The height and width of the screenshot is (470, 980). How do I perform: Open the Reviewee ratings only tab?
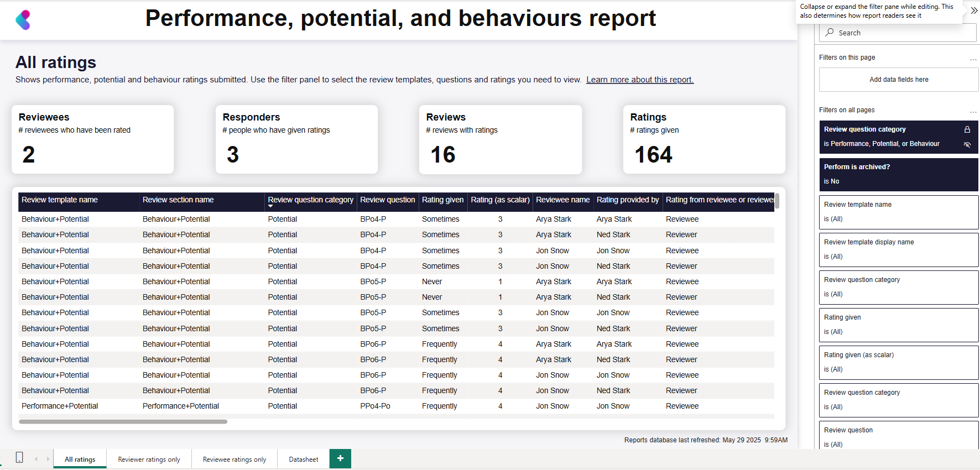(x=234, y=459)
